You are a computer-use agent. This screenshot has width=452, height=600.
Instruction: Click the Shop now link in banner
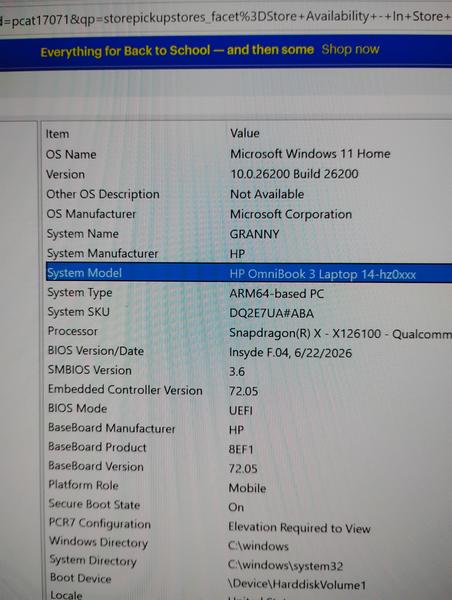click(x=350, y=49)
